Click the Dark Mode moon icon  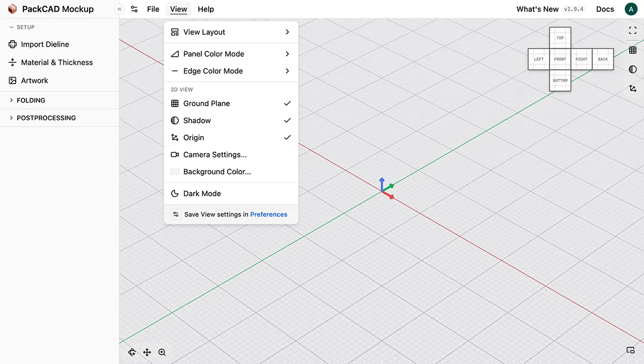pyautogui.click(x=174, y=194)
